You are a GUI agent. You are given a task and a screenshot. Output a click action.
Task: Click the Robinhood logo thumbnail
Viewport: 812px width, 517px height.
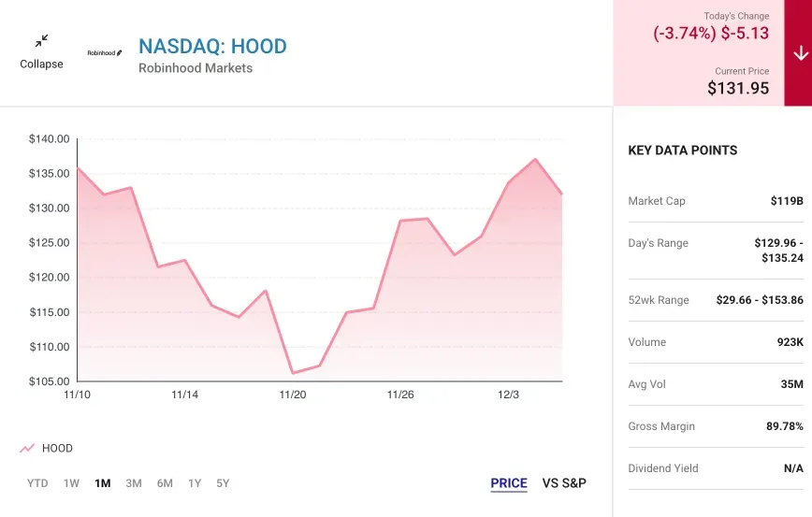click(x=105, y=53)
